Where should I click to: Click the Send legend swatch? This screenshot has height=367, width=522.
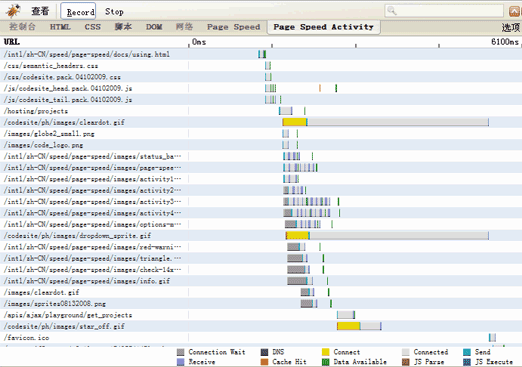click(467, 352)
